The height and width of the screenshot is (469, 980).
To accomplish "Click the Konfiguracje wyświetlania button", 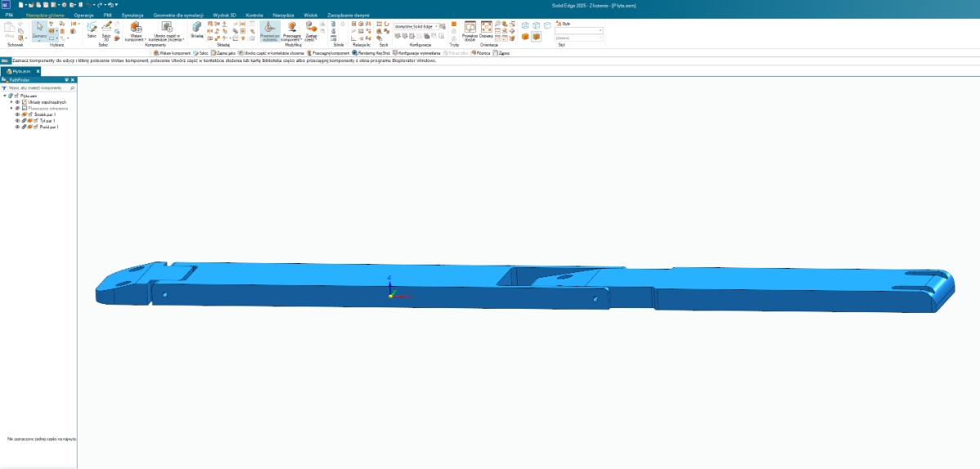I will click(416, 52).
